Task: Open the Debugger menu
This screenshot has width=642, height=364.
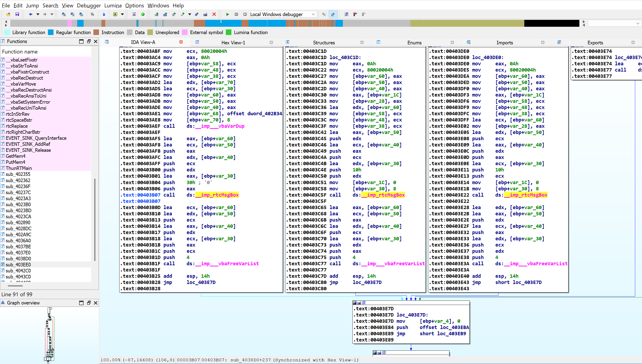Action: 89,5
